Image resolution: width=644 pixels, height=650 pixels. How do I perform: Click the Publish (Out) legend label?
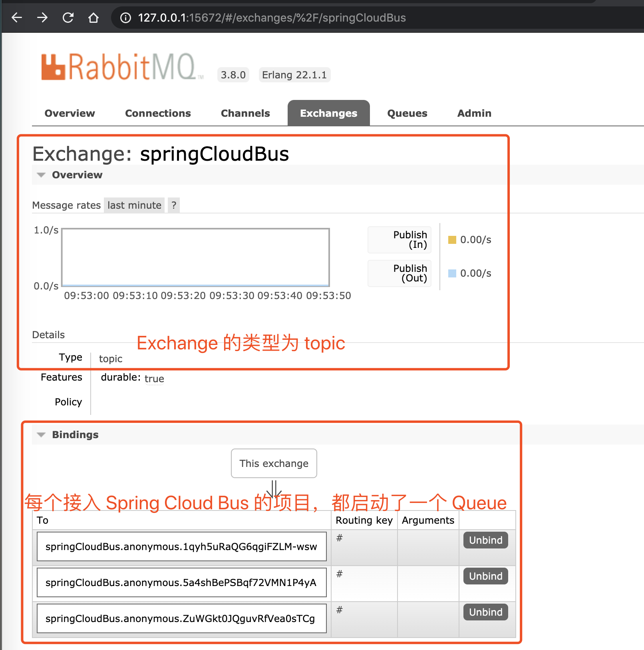[400, 273]
